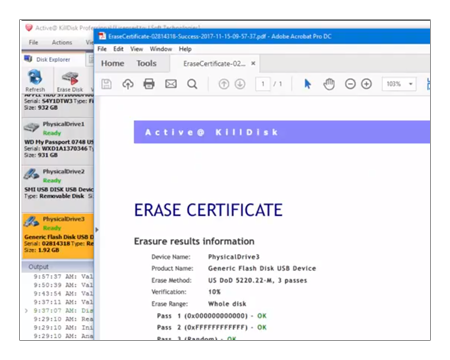Select WD My Passport 0748 entry
Image resolution: width=450 pixels, height=360 pixels.
[59, 142]
